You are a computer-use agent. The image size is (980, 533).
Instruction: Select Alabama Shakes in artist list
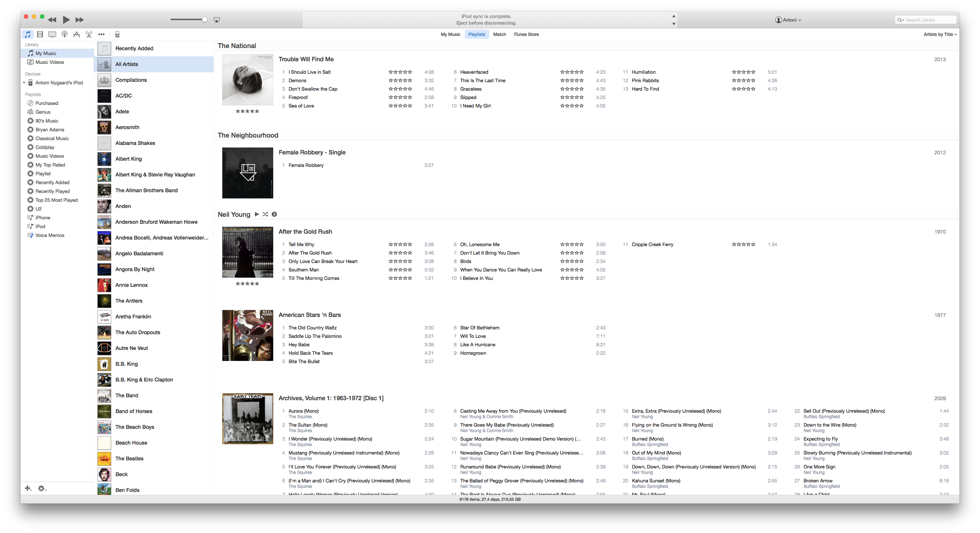coord(154,143)
